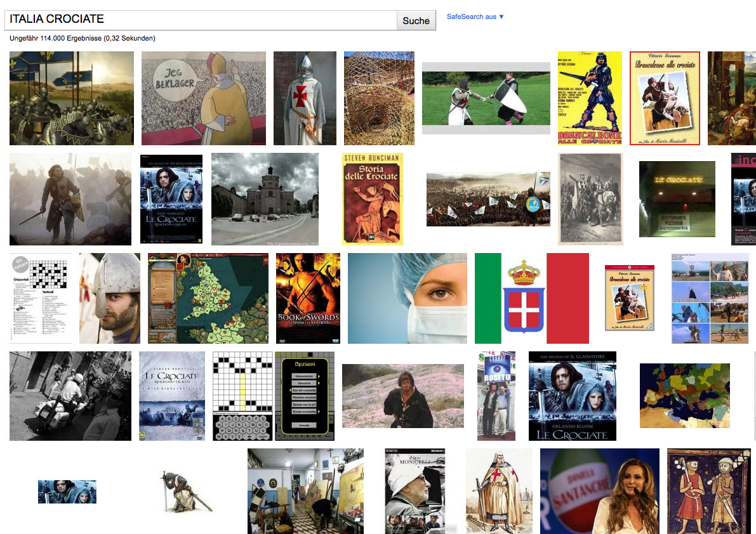Open the Ridley Scott Le Crociate snowy cover
Screen dimensions: 756x534
171,396
